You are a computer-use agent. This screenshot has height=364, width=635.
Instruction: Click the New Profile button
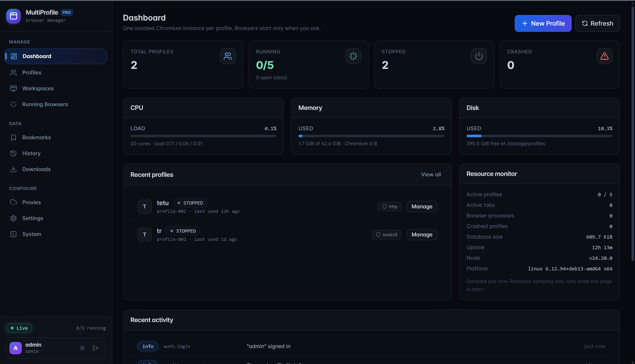tap(543, 23)
